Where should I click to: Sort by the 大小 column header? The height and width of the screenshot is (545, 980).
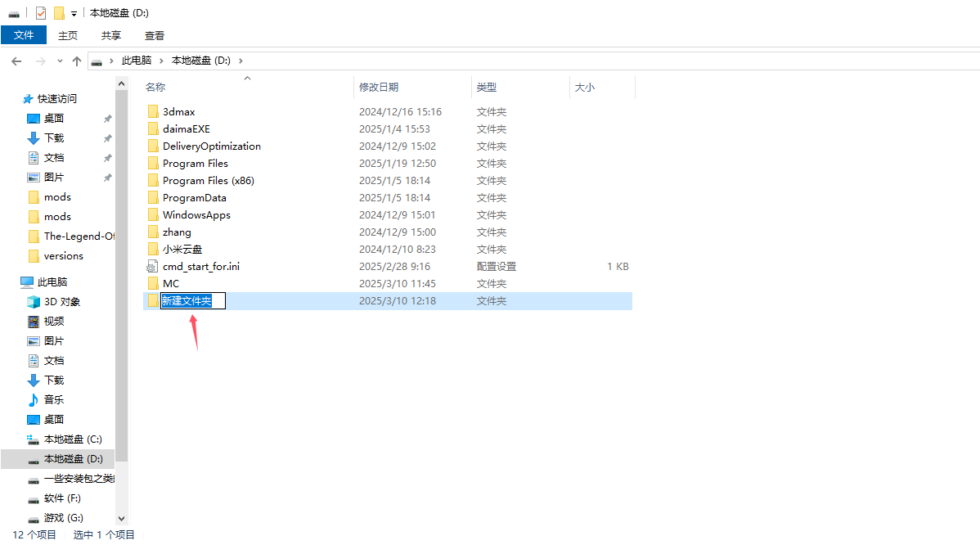click(585, 87)
